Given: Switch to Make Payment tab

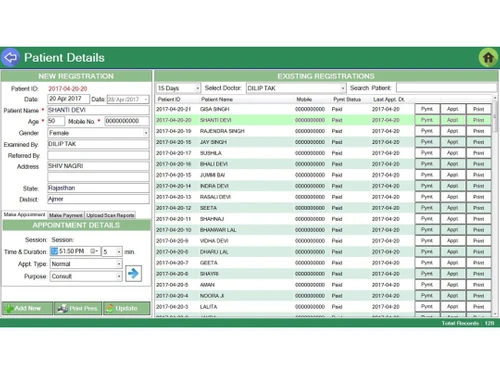Looking at the screenshot, I should [66, 215].
